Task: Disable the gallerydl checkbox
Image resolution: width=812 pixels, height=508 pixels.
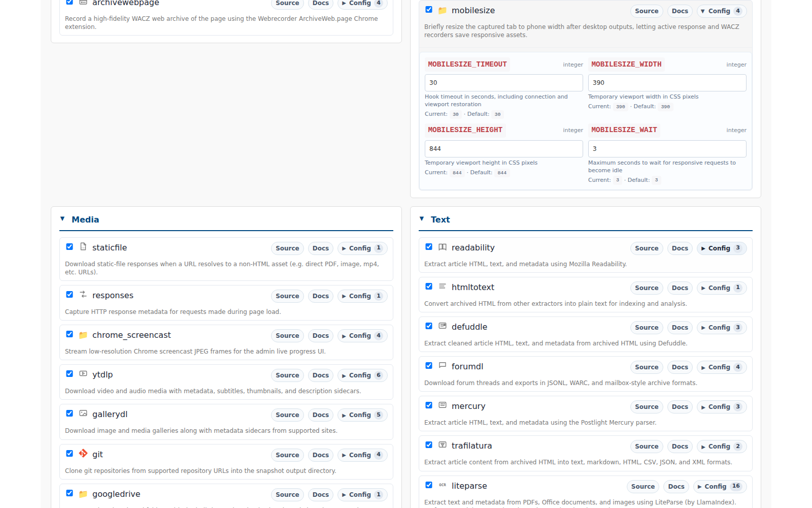Action: (70, 414)
